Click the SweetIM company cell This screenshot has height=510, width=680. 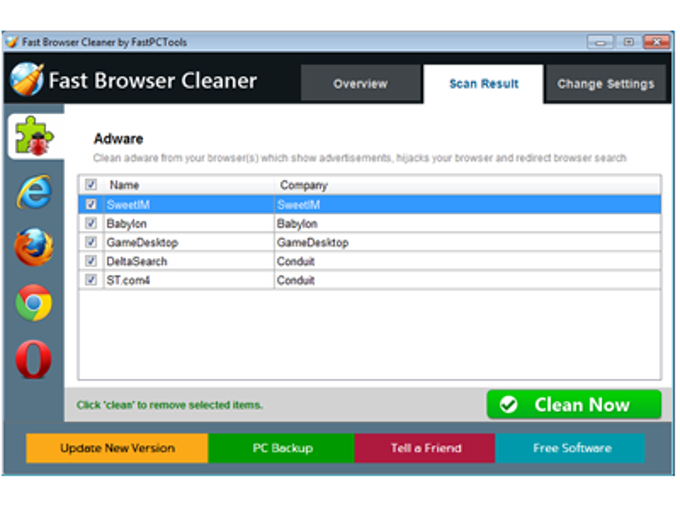coord(468,204)
